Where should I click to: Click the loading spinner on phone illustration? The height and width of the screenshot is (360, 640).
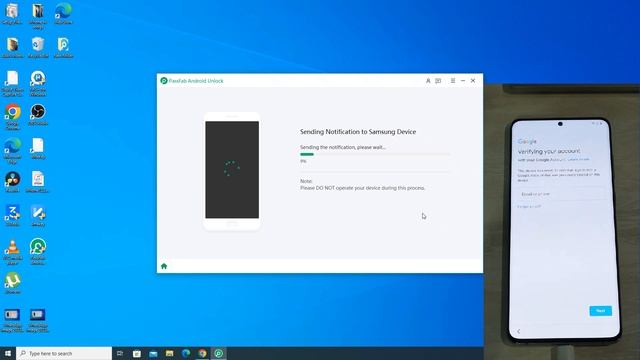coord(232,169)
